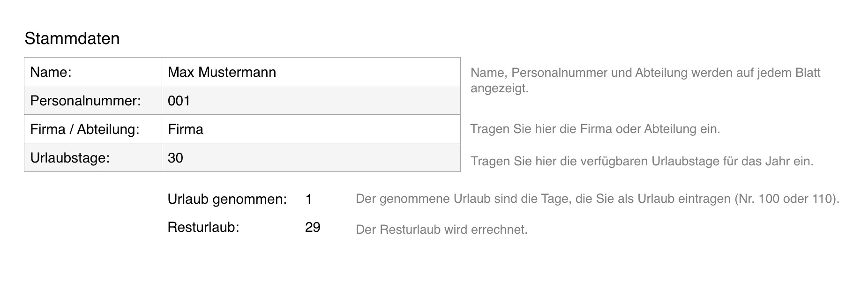
Task: Select the Firma / Abteilung: label cell
Action: point(93,129)
